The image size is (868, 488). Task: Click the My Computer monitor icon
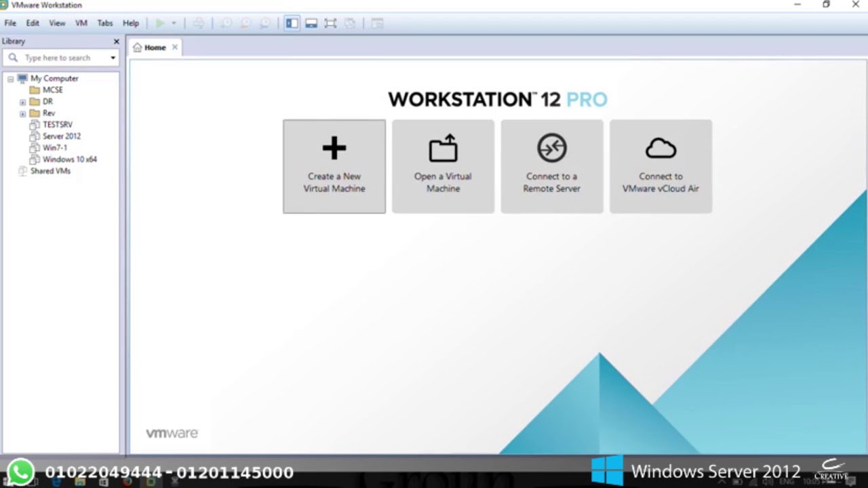pos(22,79)
